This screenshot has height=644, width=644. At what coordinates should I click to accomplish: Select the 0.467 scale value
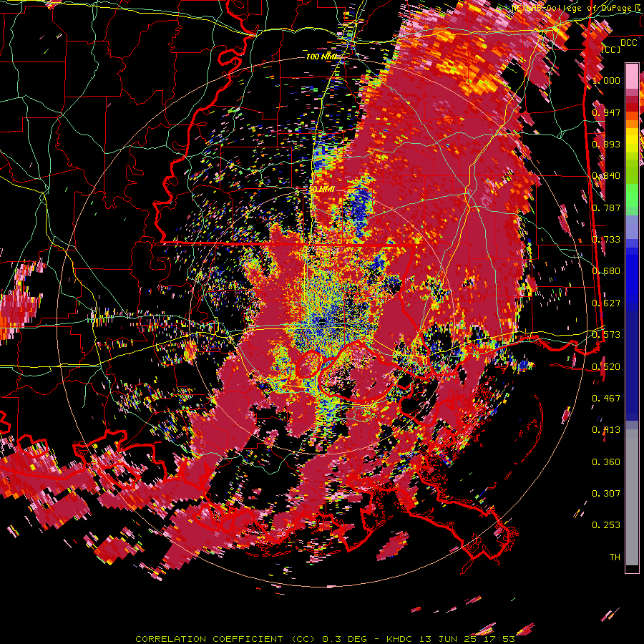click(x=606, y=399)
